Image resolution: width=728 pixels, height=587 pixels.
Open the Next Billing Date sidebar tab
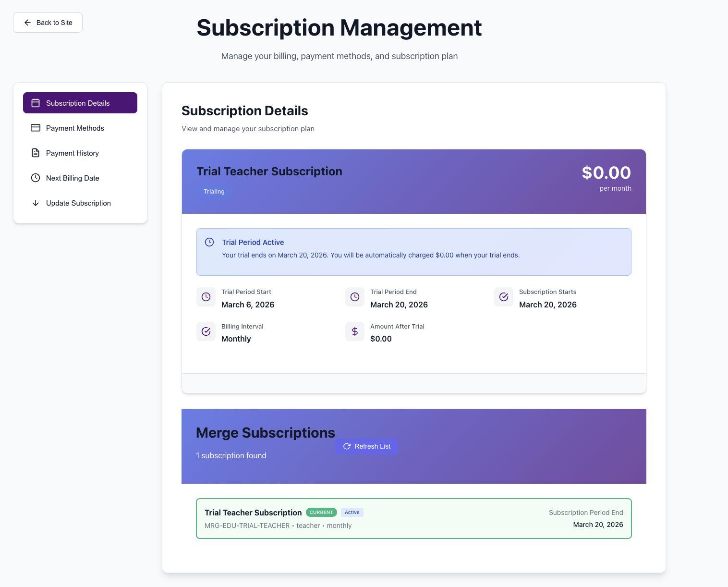click(x=80, y=178)
